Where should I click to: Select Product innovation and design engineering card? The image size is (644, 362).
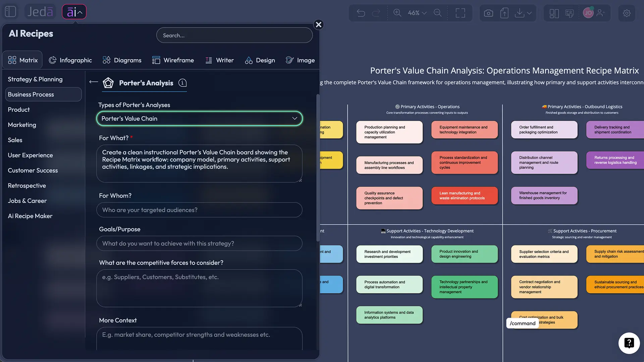coord(464,254)
